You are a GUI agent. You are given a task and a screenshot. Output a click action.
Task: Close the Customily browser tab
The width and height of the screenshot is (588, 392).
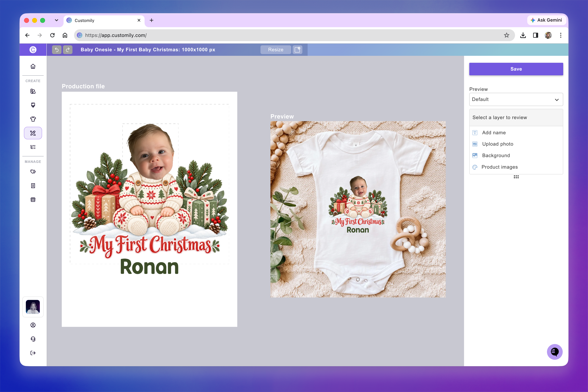pos(139,20)
